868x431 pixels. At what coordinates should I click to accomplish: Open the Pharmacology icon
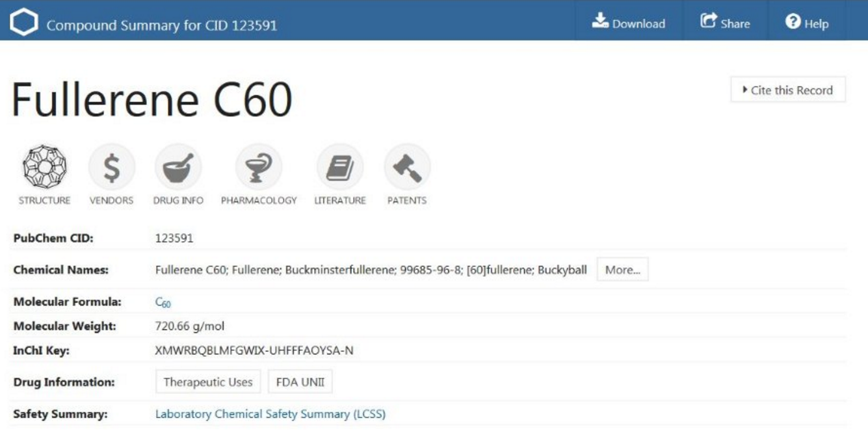(x=259, y=168)
